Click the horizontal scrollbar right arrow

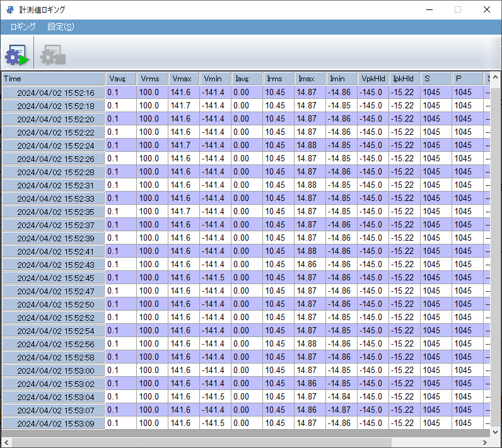[x=486, y=442]
